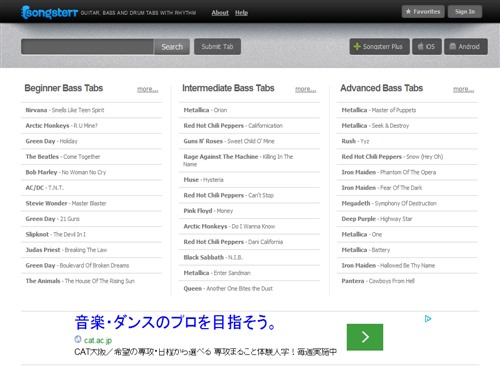
Task: Open Rage Against The Machine - Killing In The Name
Action: (x=238, y=160)
